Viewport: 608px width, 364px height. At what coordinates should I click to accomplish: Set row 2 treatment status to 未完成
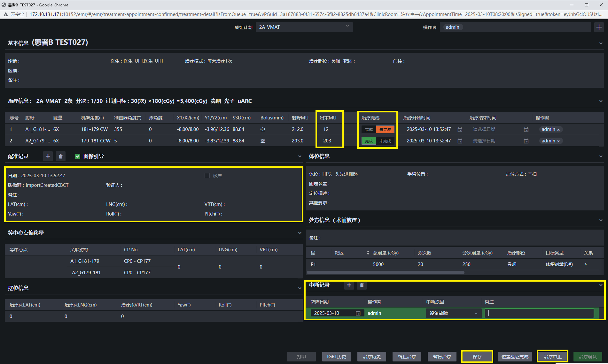pyautogui.click(x=385, y=141)
